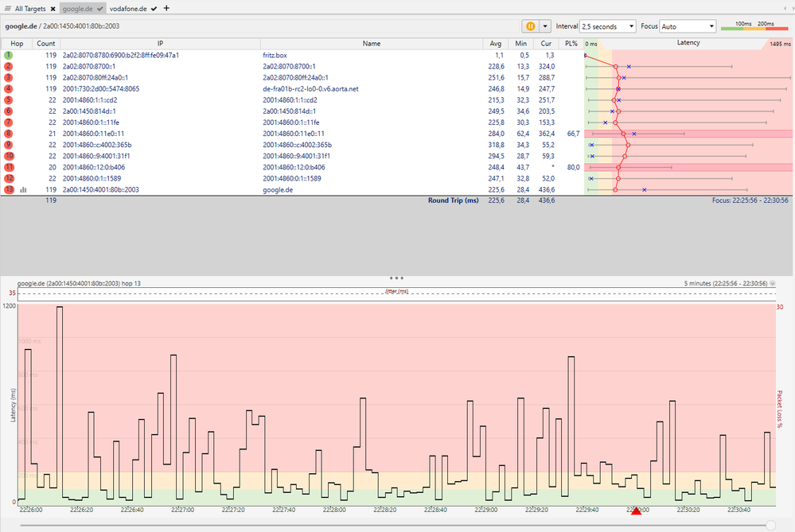Open the Focus dropdown set to Auto
This screenshot has height=532, width=795.
click(676, 26)
